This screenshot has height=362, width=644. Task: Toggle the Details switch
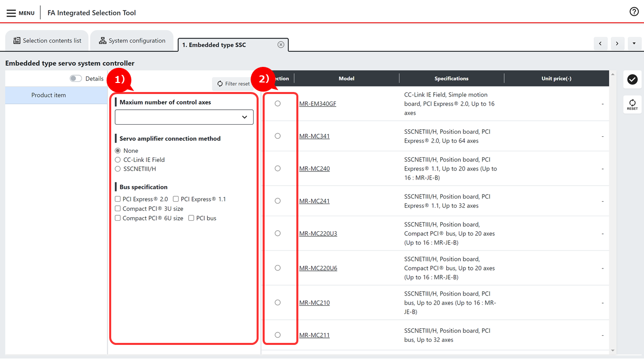(x=76, y=78)
